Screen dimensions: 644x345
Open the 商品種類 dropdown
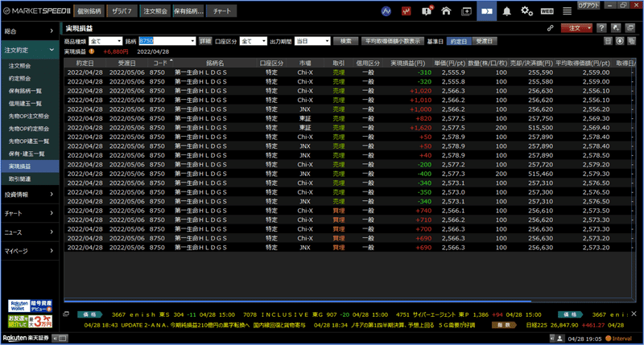[105, 42]
